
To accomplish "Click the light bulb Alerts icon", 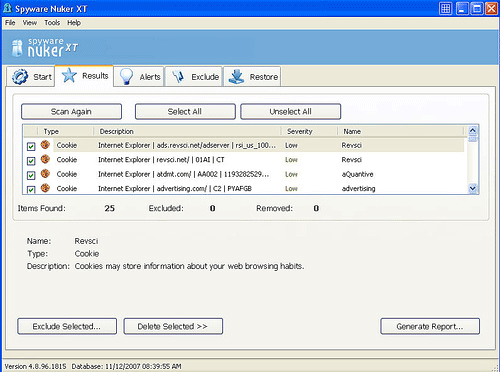I will coord(127,77).
